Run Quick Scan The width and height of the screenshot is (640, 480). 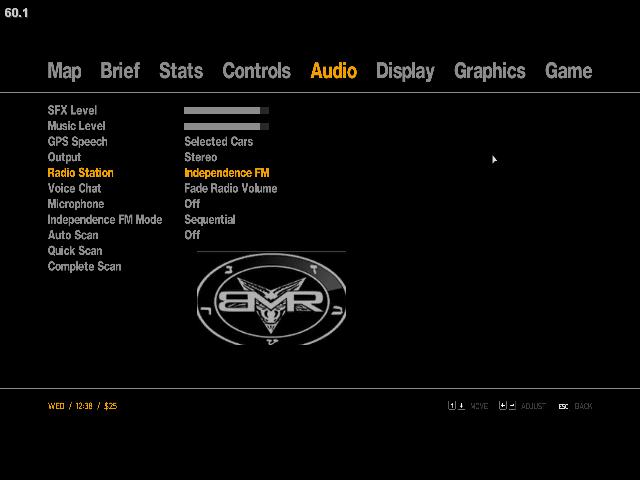pyautogui.click(x=74, y=251)
